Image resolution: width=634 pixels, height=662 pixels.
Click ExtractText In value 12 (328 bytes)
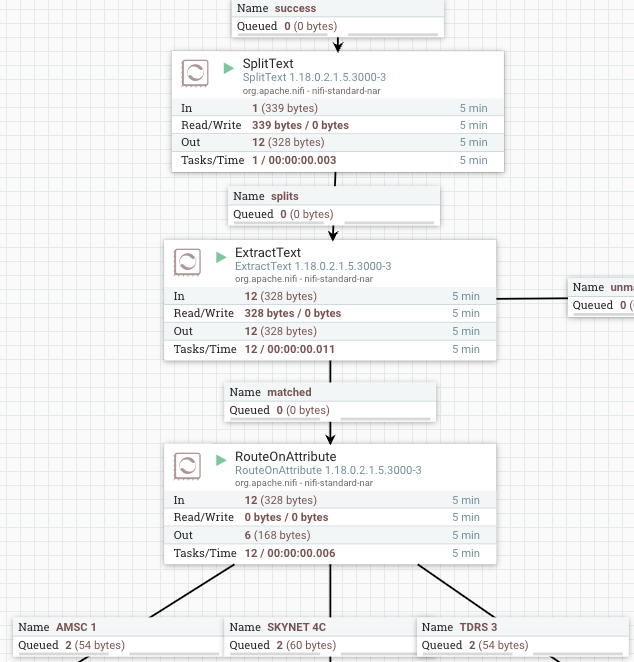pyautogui.click(x=281, y=296)
